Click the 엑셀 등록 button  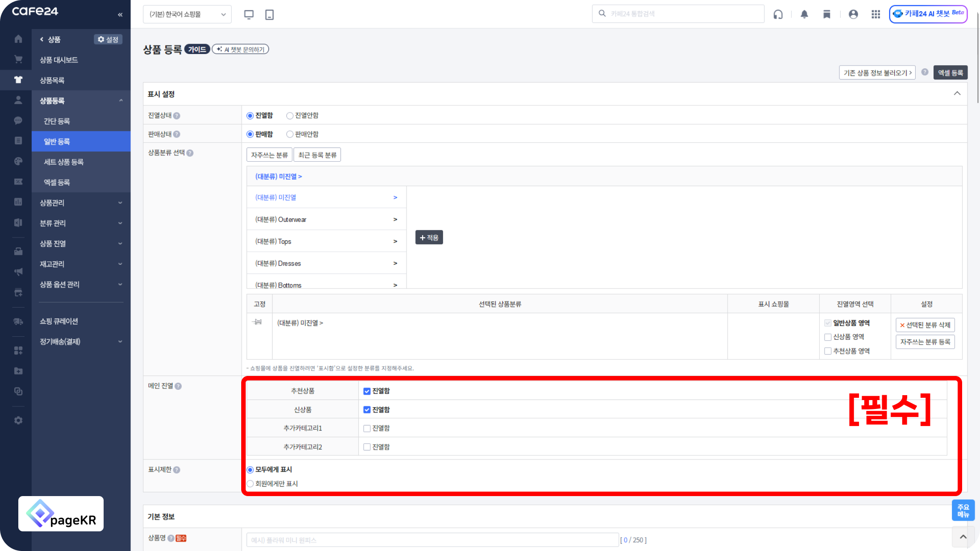pos(950,73)
